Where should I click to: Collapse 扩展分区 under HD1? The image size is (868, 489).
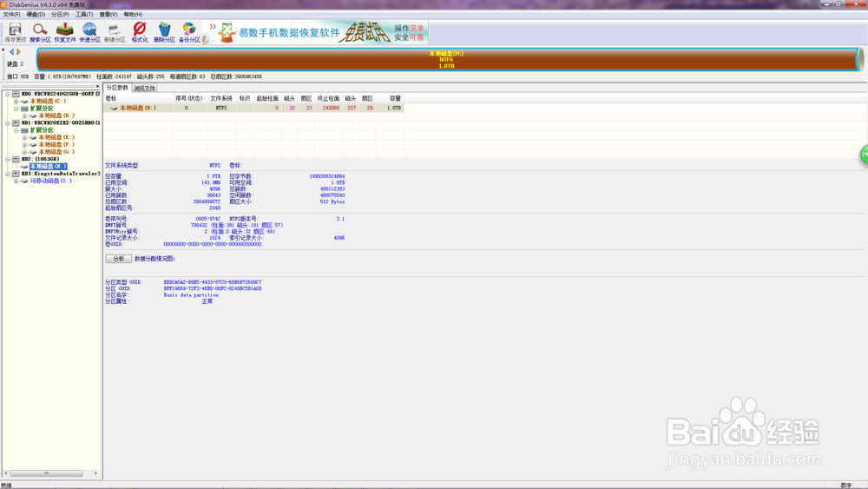[x=16, y=130]
